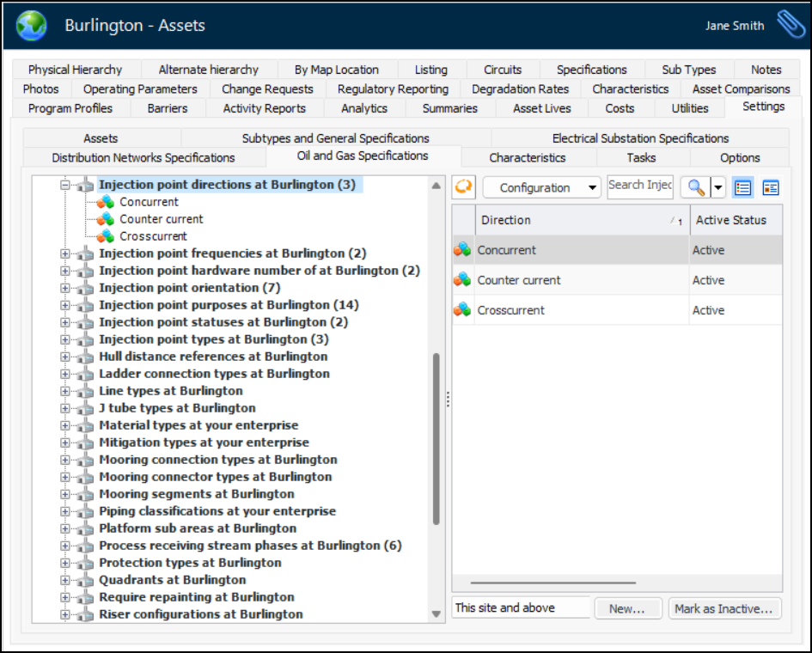This screenshot has height=653, width=812.
Task: Switch to the Regulatory Reporting tab
Action: pyautogui.click(x=393, y=89)
